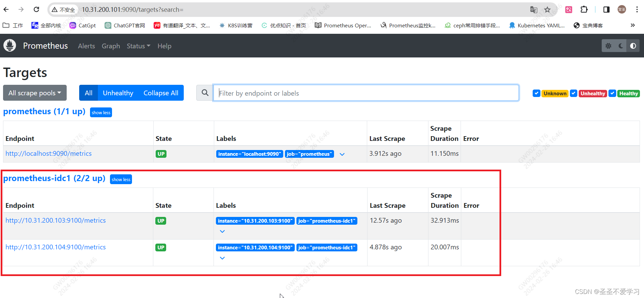Click the search magnifier icon
644x298 pixels.
[205, 93]
